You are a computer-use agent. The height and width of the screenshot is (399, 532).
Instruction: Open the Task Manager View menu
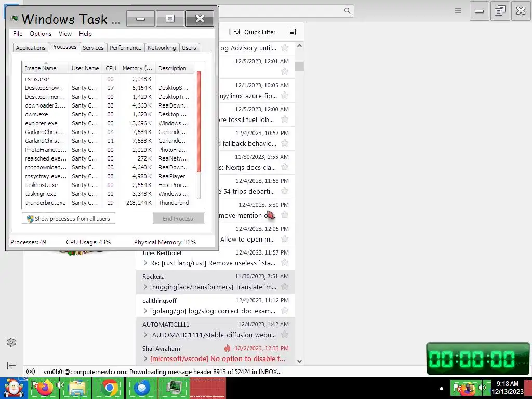[x=65, y=34]
